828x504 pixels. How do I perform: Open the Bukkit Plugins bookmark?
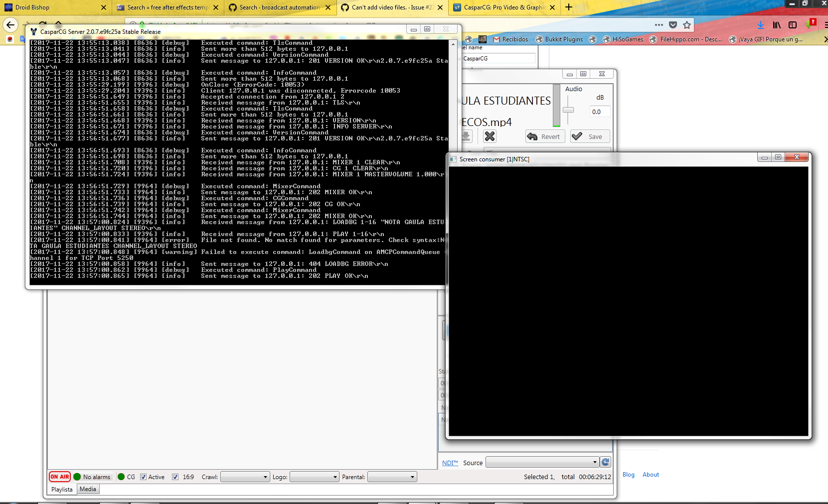(x=559, y=39)
